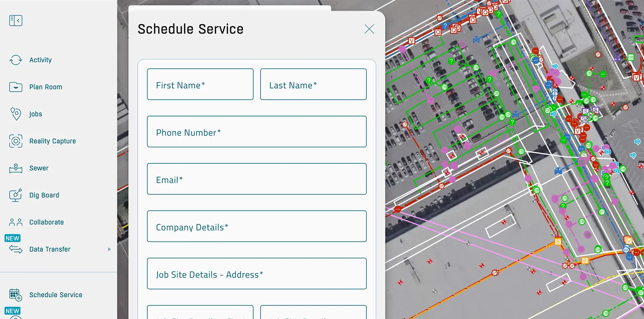Open the Dig Board feature
The image size is (644, 319).
pos(15,195)
